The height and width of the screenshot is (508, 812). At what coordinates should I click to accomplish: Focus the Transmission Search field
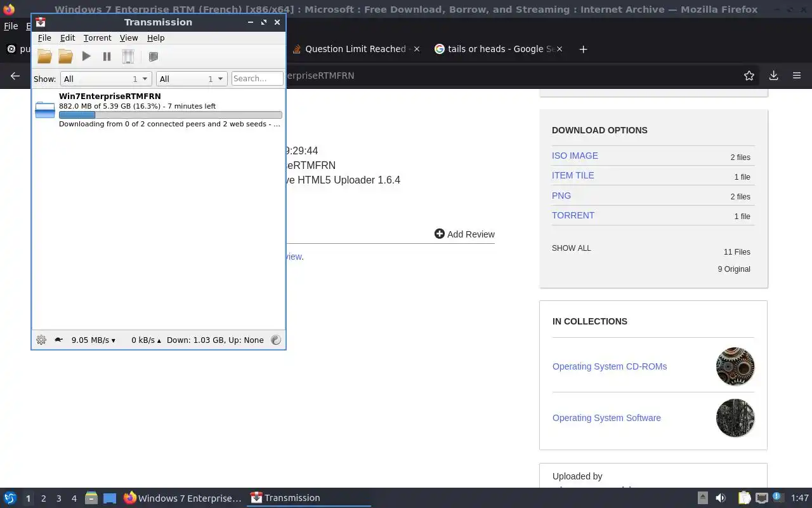tap(257, 79)
